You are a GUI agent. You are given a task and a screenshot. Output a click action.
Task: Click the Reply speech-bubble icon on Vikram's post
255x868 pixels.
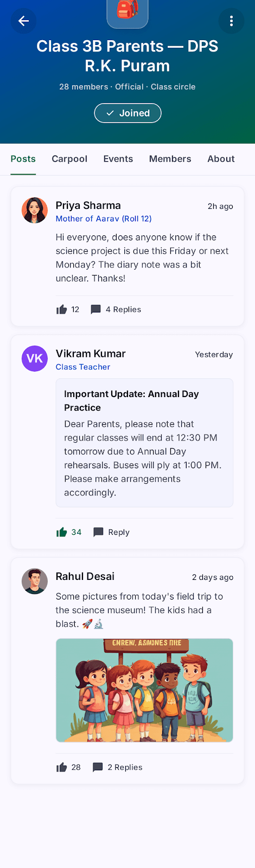pyautogui.click(x=98, y=532)
